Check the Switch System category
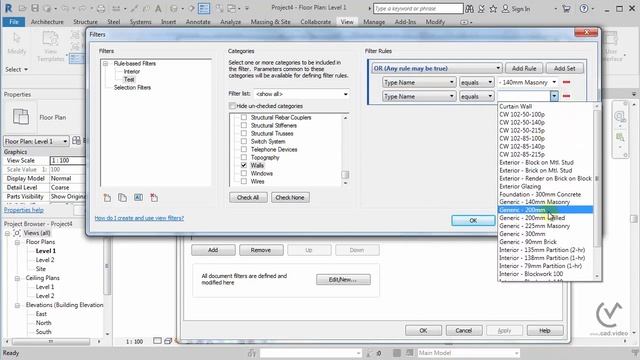This screenshot has height=360, width=640. 244,142
